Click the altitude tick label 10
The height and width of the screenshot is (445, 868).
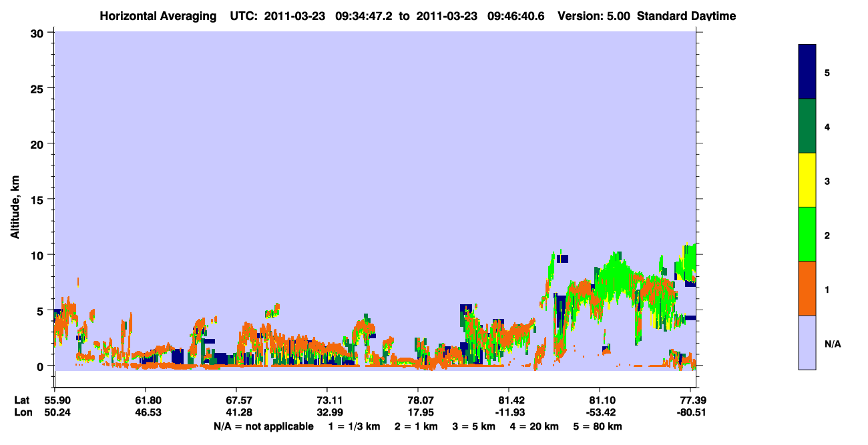38,255
